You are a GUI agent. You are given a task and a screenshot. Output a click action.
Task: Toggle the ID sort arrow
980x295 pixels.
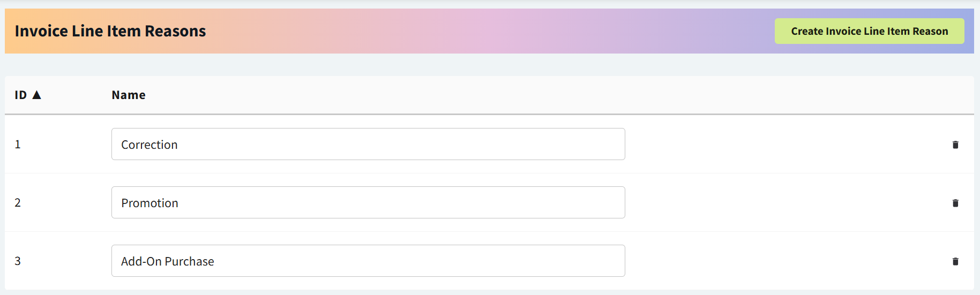[36, 95]
